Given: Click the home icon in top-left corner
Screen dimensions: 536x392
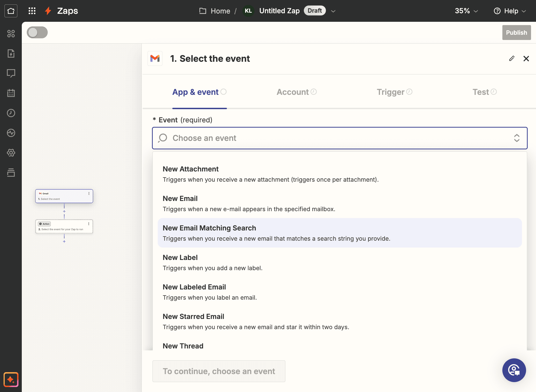Looking at the screenshot, I should coord(11,11).
